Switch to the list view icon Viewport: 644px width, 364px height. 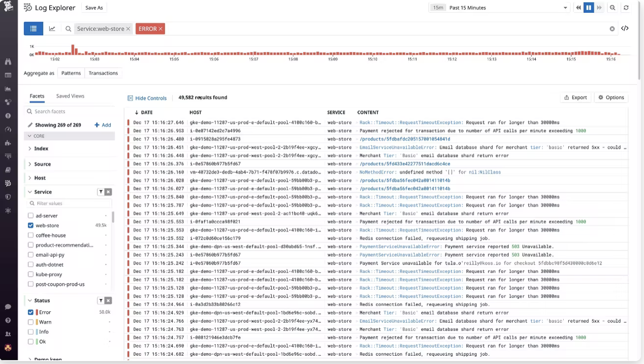(x=33, y=29)
